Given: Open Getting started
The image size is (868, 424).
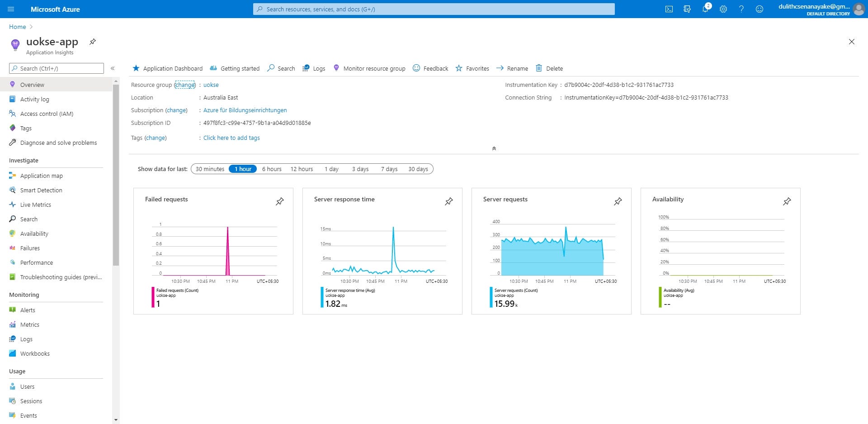Looking at the screenshot, I should [x=235, y=68].
